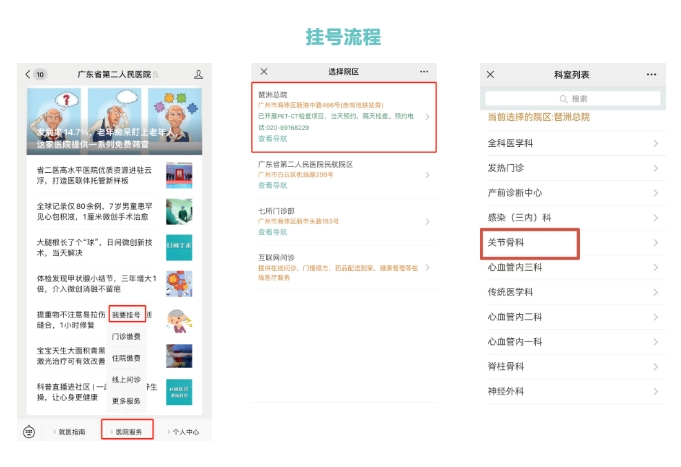Viewport: 681px width, 467px height.
Task: Open the three-dots menu on 科室列表 page
Action: click(x=651, y=74)
